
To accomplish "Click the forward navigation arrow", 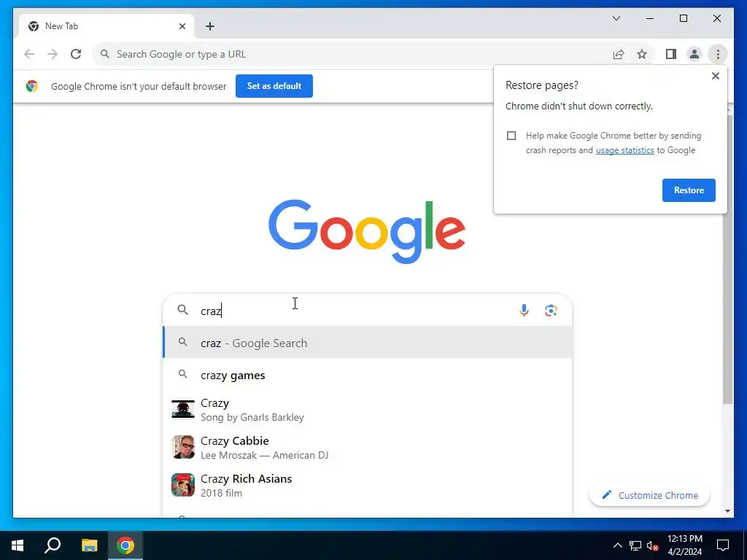I will [x=53, y=54].
